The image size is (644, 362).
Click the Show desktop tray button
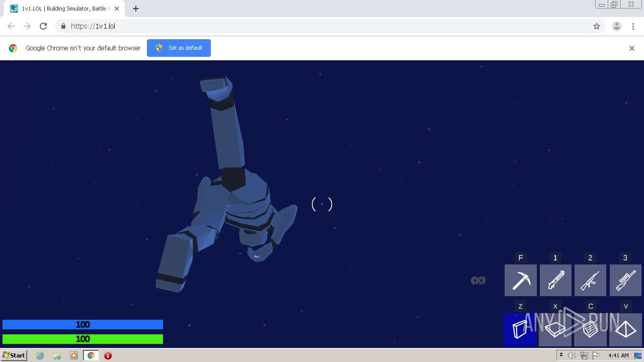(x=638, y=355)
